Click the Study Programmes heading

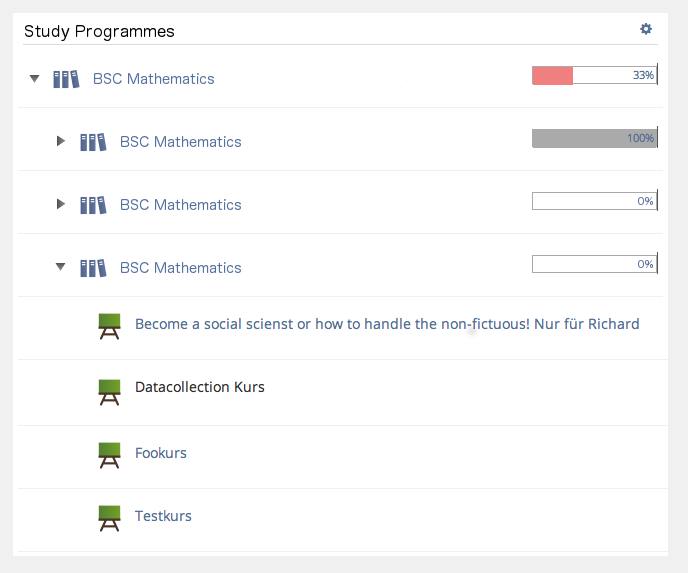99,31
